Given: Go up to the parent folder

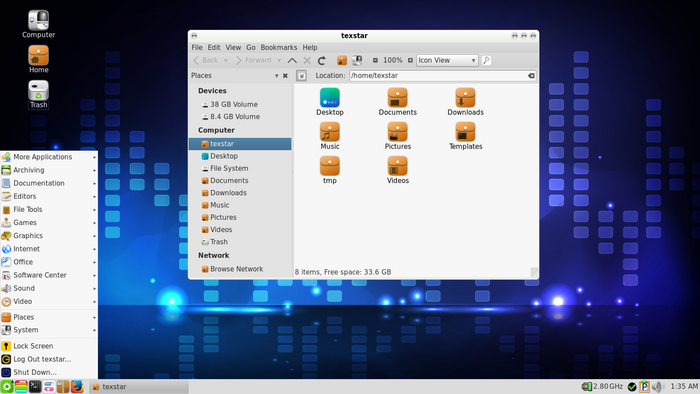Looking at the screenshot, I should pos(292,60).
